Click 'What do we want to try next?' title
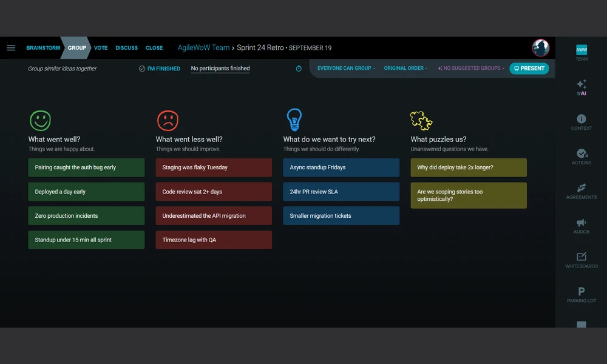This screenshot has height=364, width=607. tap(329, 140)
